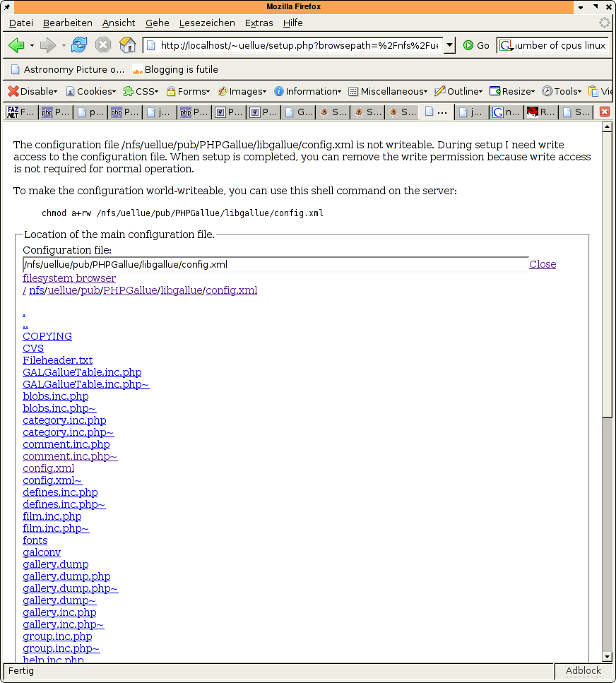616x683 pixels.
Task: Click the Go button
Action: pos(477,45)
